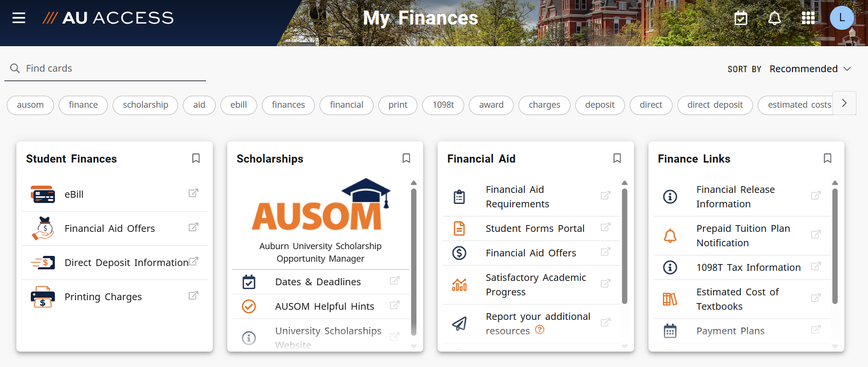This screenshot has height=367, width=868.
Task: Open the Sort By Recommended dropdown
Action: [x=803, y=69]
